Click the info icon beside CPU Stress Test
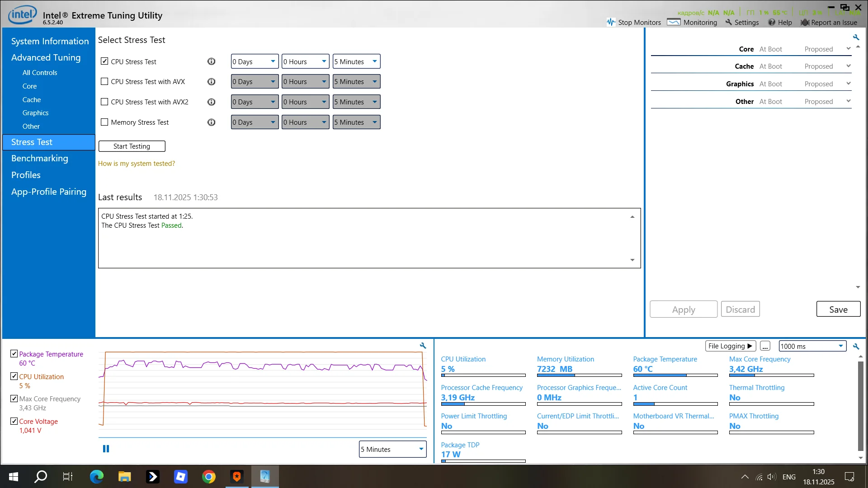Image resolution: width=868 pixels, height=488 pixels. [211, 61]
